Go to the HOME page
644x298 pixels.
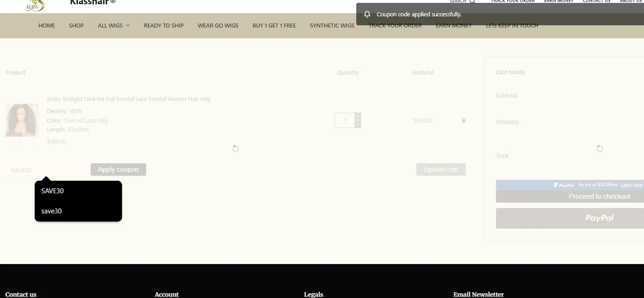coord(47,25)
